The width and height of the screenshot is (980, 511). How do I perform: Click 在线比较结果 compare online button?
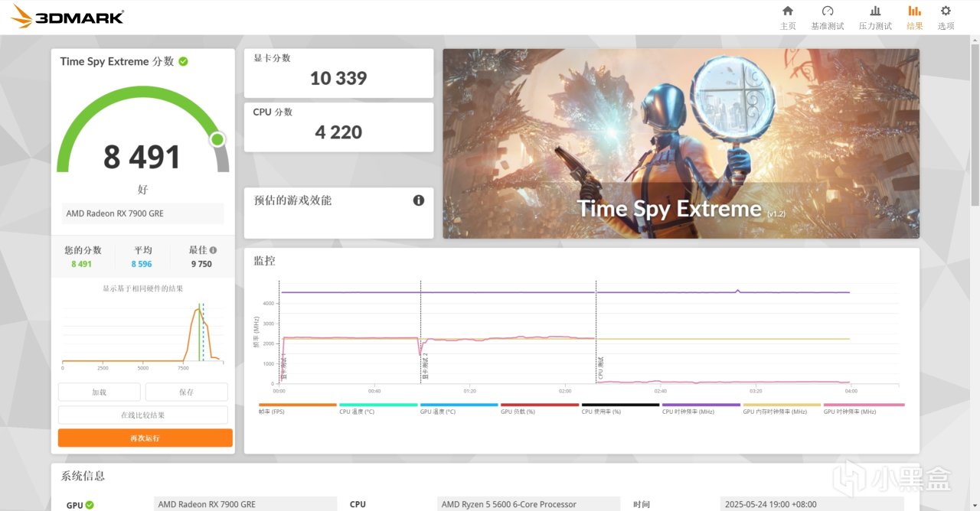coord(143,415)
